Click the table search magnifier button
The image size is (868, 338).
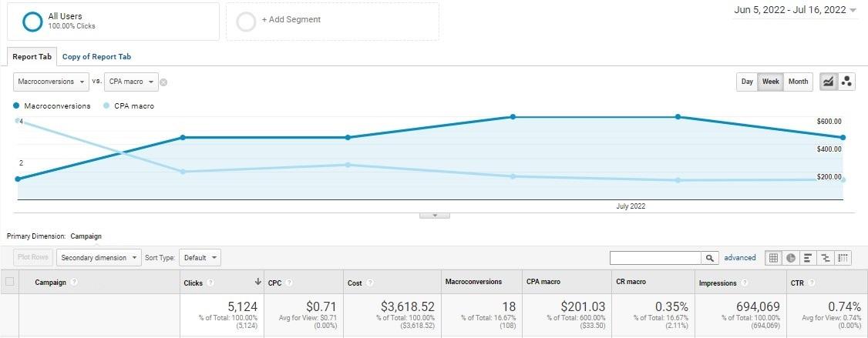(710, 258)
